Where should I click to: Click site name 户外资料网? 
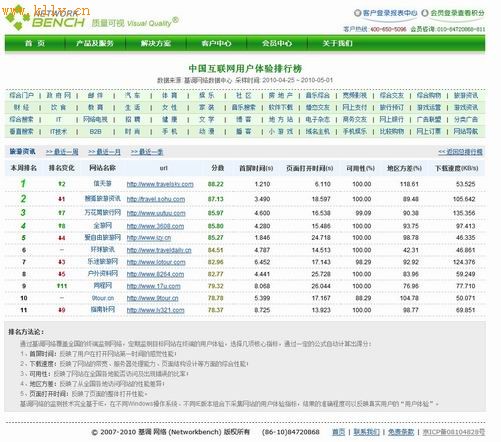(x=103, y=274)
